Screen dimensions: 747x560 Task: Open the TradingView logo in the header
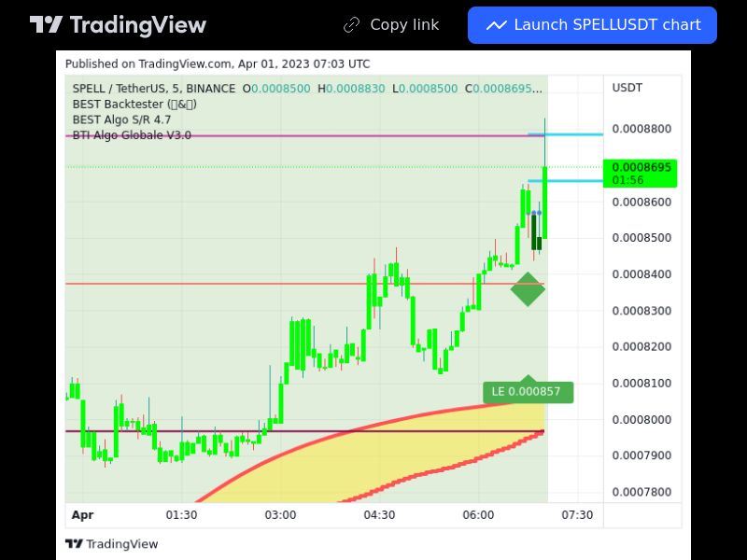118,25
